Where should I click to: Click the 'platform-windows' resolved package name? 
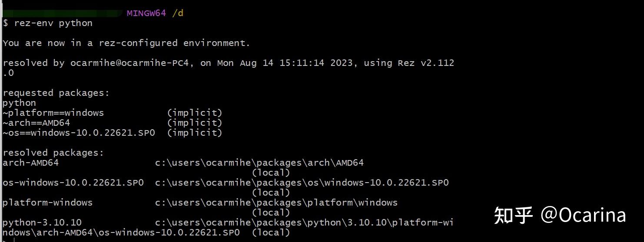tap(47, 203)
